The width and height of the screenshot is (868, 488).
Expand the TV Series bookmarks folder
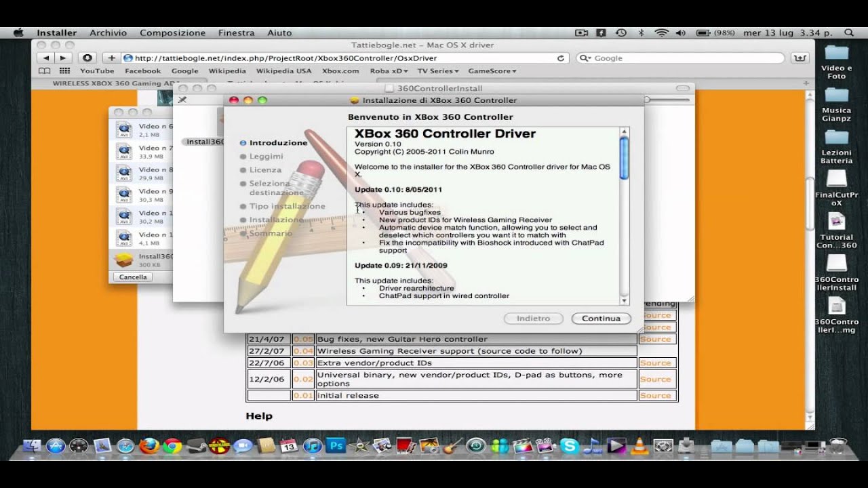coord(438,70)
